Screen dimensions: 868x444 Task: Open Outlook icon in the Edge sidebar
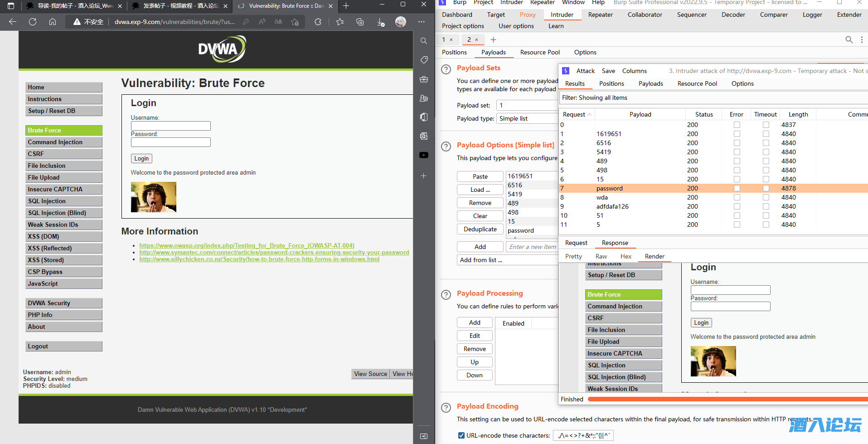pyautogui.click(x=424, y=136)
